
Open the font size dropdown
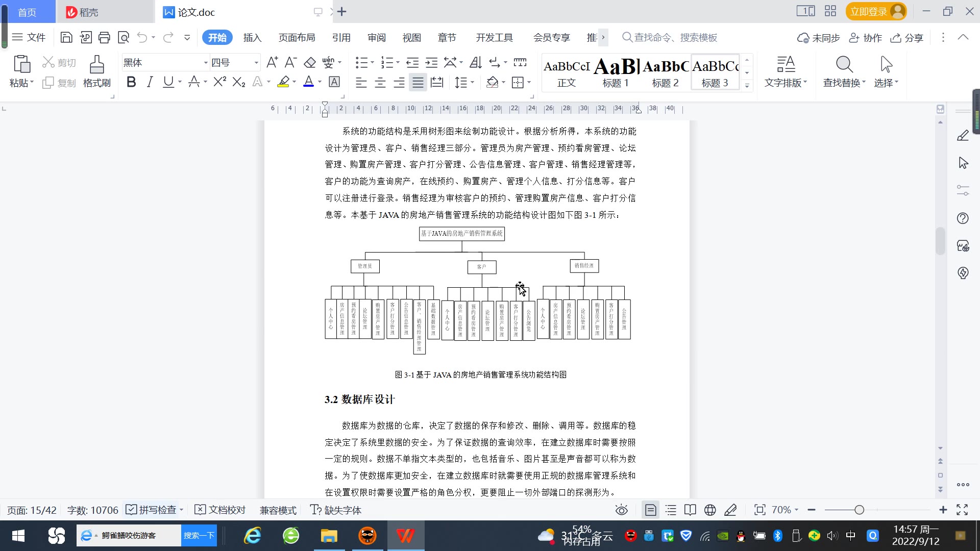pos(256,63)
